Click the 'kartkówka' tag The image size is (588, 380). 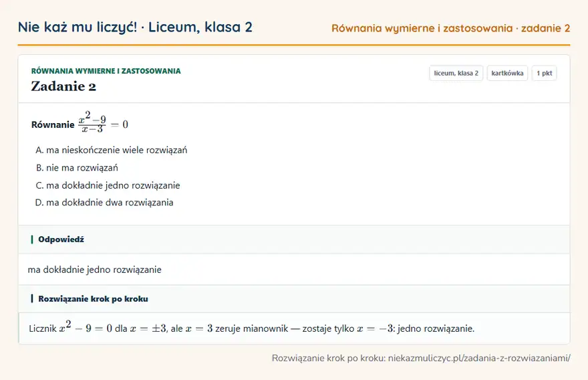pyautogui.click(x=507, y=73)
